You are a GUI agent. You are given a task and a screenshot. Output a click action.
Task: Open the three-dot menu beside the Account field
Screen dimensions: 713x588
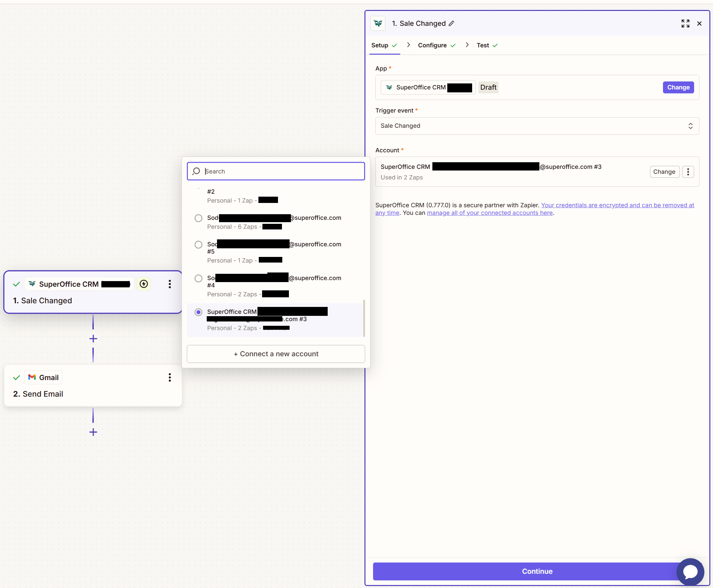coord(688,172)
